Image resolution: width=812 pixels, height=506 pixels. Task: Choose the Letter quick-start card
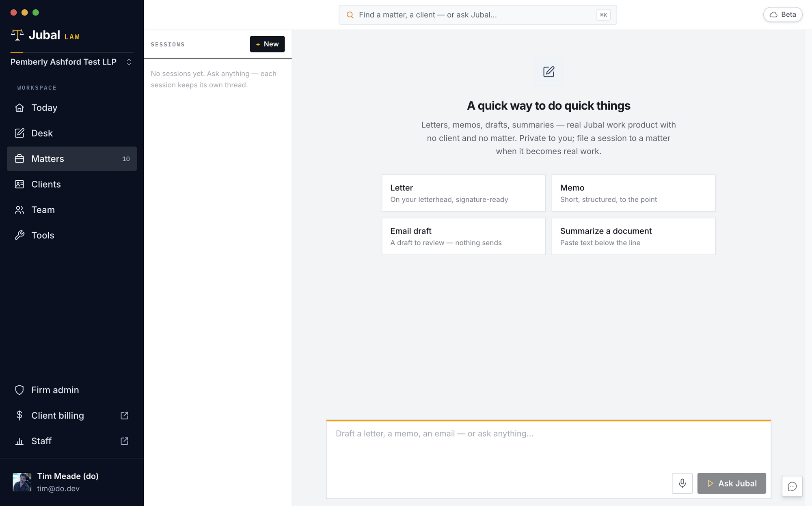pyautogui.click(x=463, y=193)
